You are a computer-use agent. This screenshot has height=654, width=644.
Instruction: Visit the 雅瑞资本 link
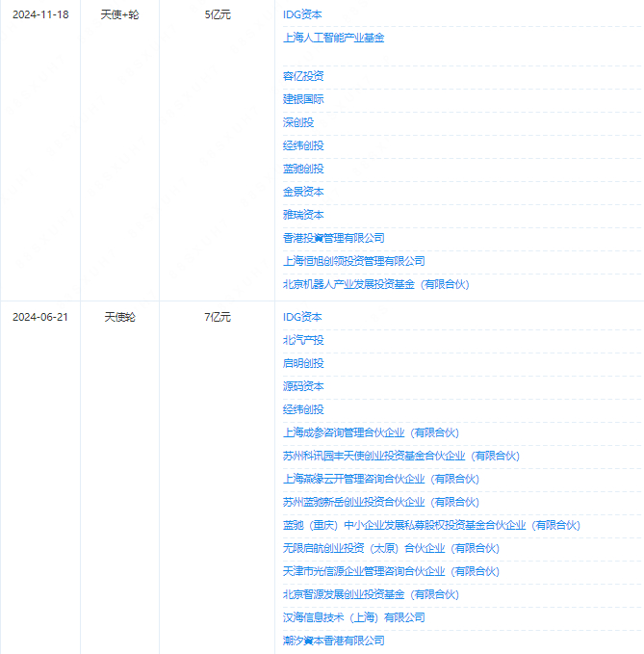303,215
